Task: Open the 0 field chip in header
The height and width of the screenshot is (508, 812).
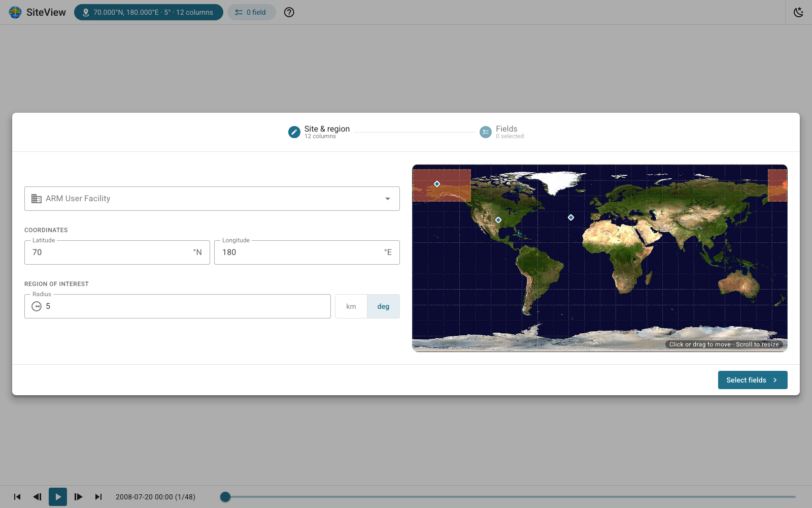Action: tap(251, 12)
